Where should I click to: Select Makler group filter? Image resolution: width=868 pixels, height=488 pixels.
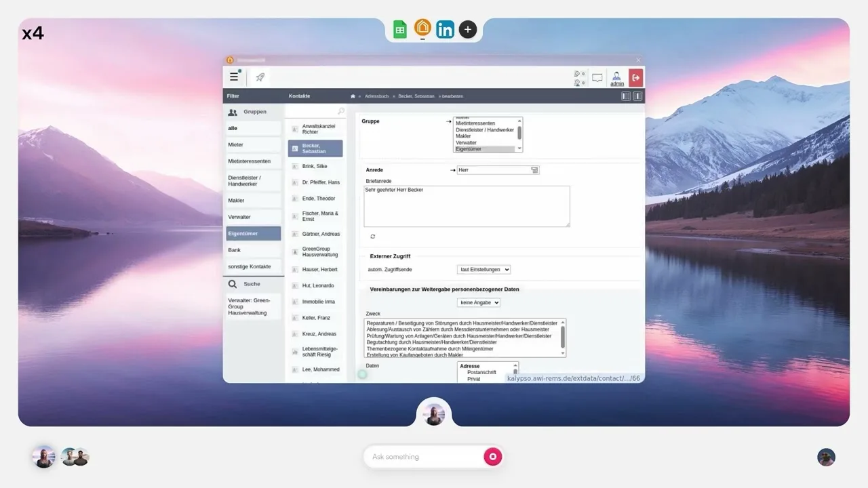253,201
